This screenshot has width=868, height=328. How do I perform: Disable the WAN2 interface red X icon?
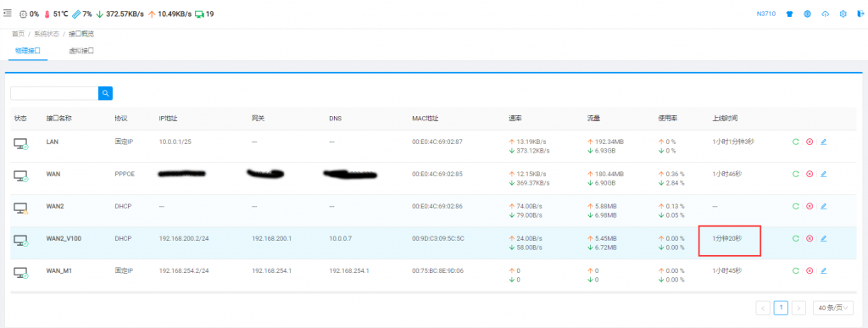pyautogui.click(x=810, y=206)
